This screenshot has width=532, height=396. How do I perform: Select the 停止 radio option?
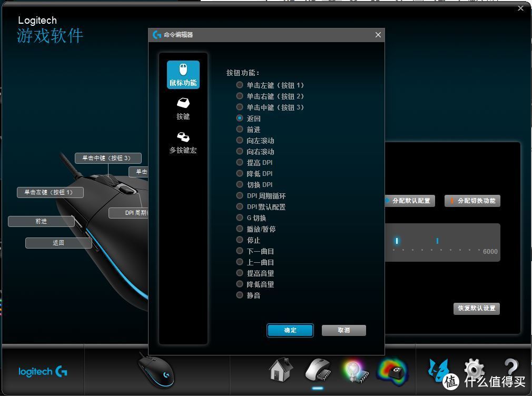pos(240,240)
